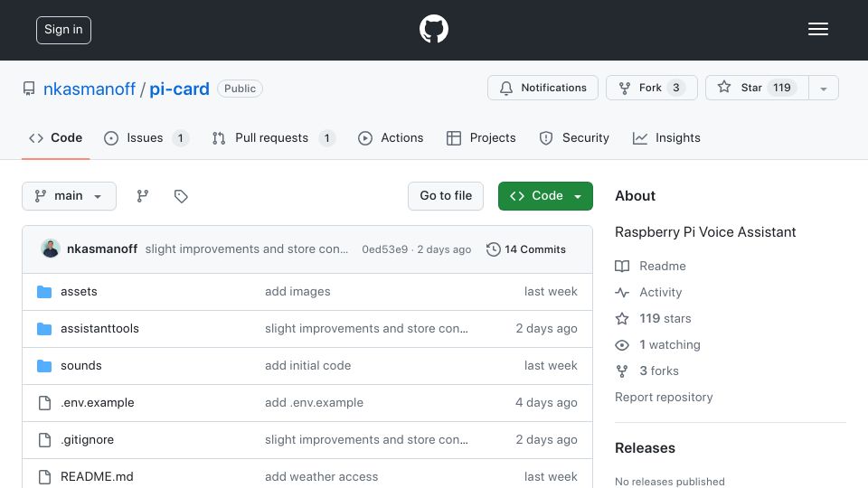Click the 'add .env.example' commit message
The height and width of the screenshot is (488, 868).
point(314,403)
